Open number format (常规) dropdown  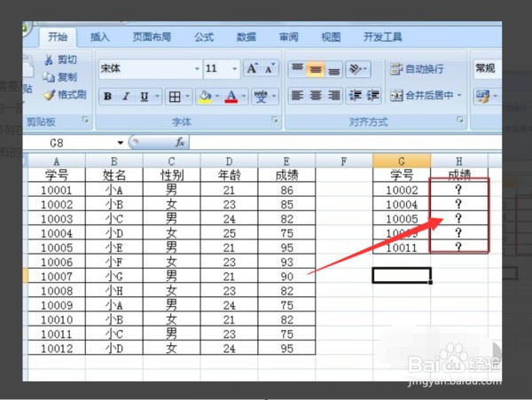coord(487,68)
